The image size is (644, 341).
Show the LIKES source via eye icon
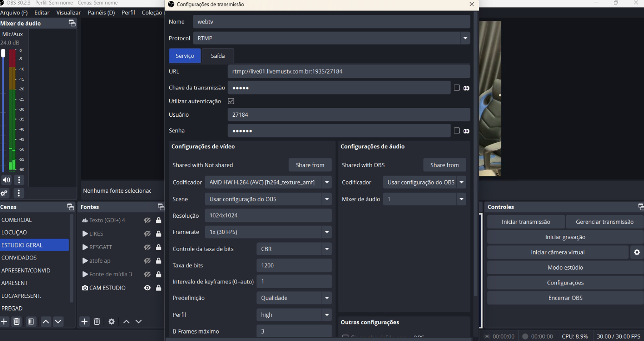(148, 234)
